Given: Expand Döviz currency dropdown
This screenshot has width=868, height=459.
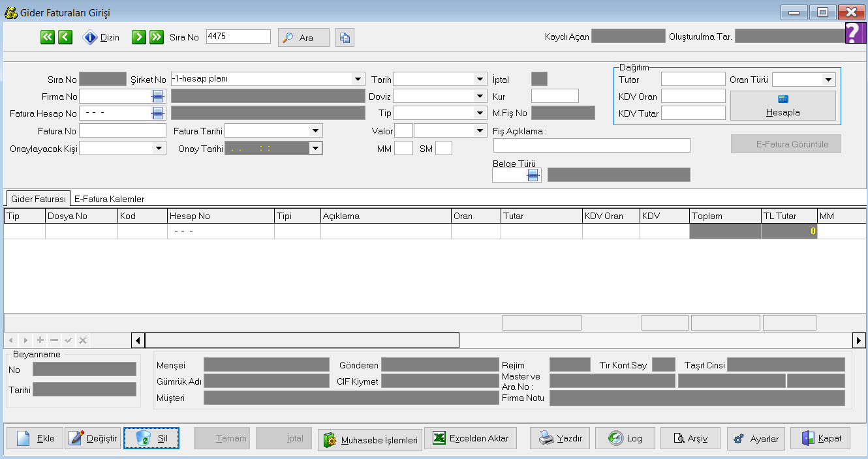Looking at the screenshot, I should tap(480, 96).
